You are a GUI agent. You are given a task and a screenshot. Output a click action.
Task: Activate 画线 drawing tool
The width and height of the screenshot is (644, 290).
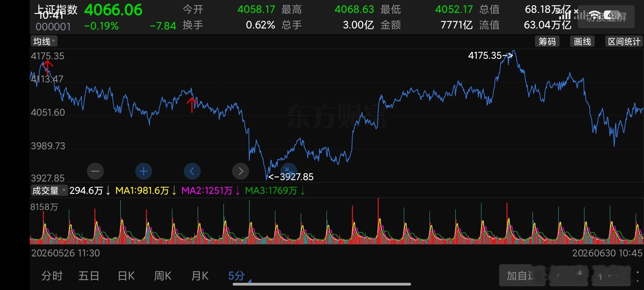tap(582, 41)
